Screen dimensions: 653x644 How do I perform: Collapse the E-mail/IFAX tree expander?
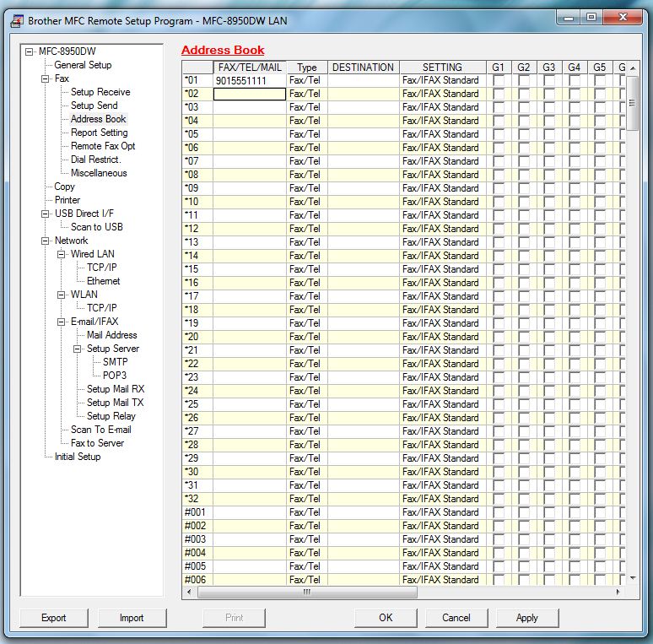coord(62,322)
